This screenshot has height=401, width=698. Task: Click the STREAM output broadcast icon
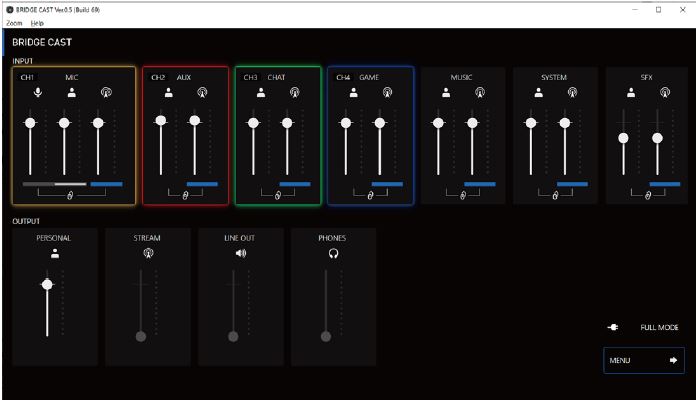148,253
